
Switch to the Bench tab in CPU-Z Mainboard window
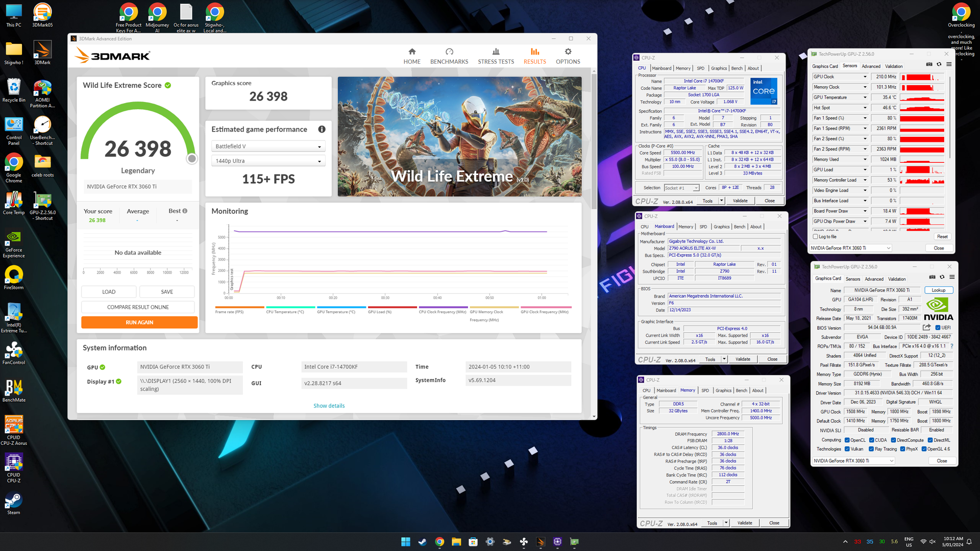click(x=739, y=227)
